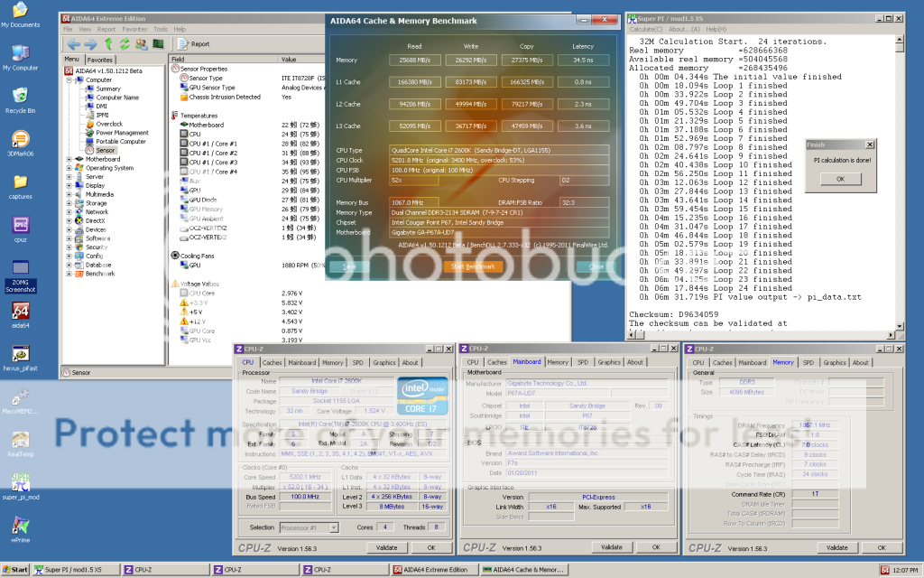
Task: Expand the Display tree node
Action: point(69,185)
